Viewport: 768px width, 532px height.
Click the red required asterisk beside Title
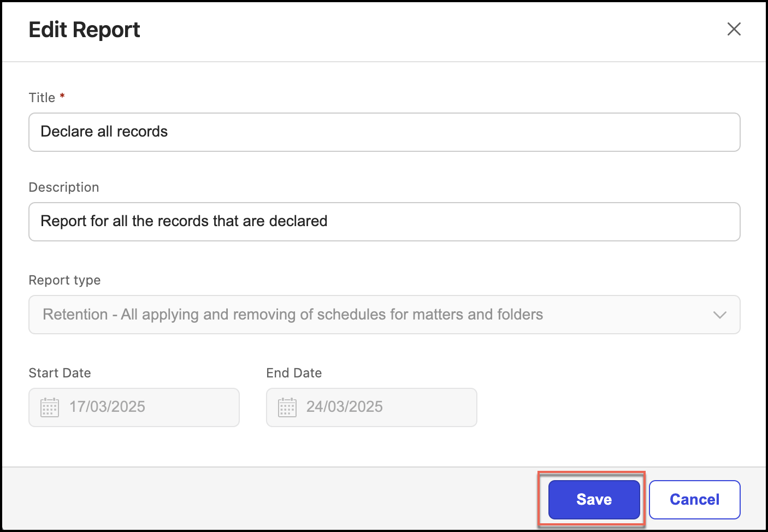62,96
